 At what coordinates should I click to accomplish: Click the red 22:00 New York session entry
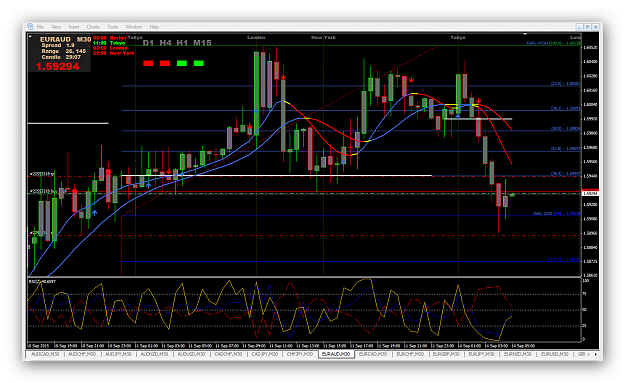tap(114, 53)
